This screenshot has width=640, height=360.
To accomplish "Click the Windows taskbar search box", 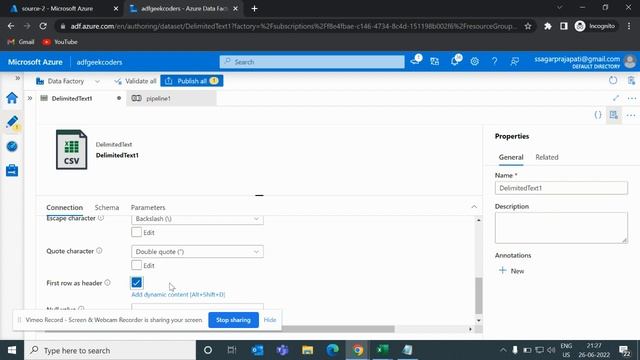I will [x=110, y=350].
